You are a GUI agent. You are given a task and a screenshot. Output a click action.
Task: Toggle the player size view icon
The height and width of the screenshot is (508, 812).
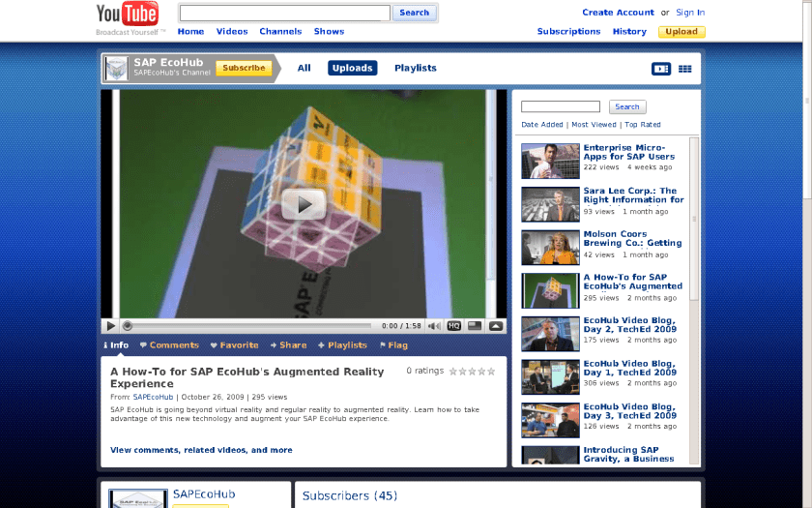coord(475,326)
